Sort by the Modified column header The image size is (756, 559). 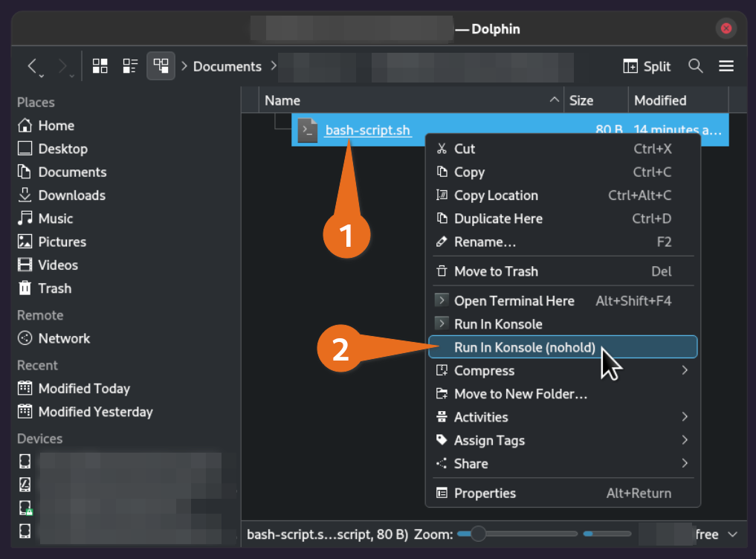(x=679, y=100)
